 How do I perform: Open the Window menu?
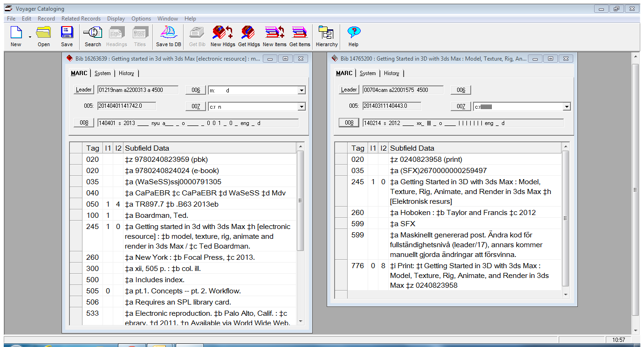point(168,19)
